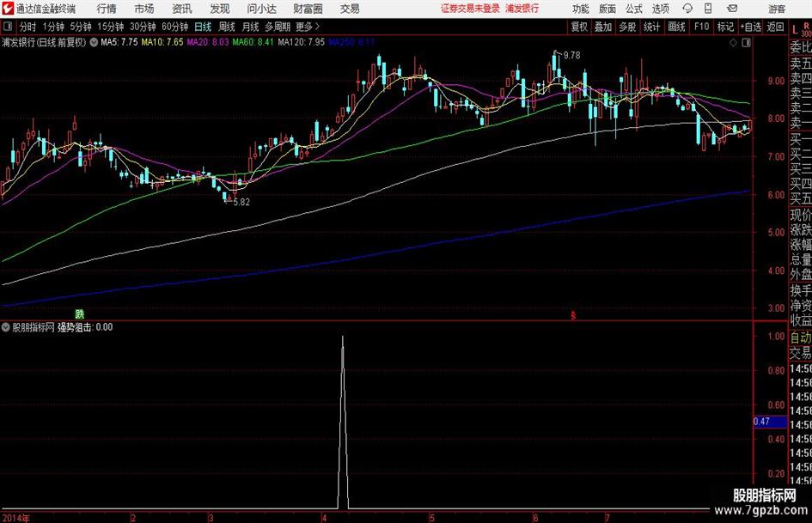Click the customer service headset icon

pos(687,9)
